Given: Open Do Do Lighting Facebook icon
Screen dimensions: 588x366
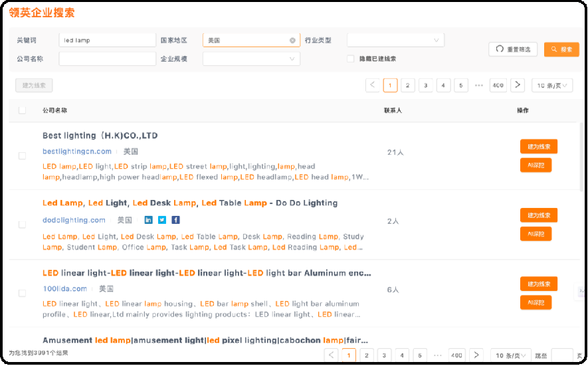Looking at the screenshot, I should [175, 220].
